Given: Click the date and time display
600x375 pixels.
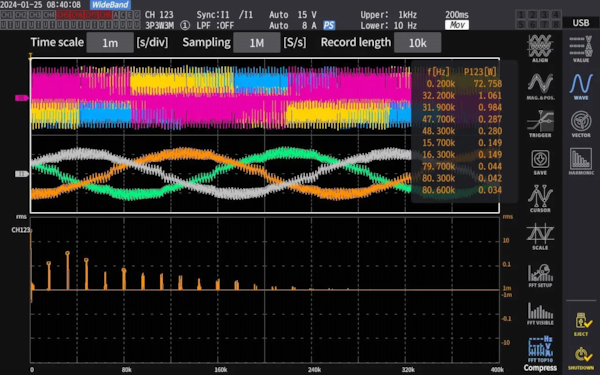Looking at the screenshot, I should pyautogui.click(x=41, y=5).
